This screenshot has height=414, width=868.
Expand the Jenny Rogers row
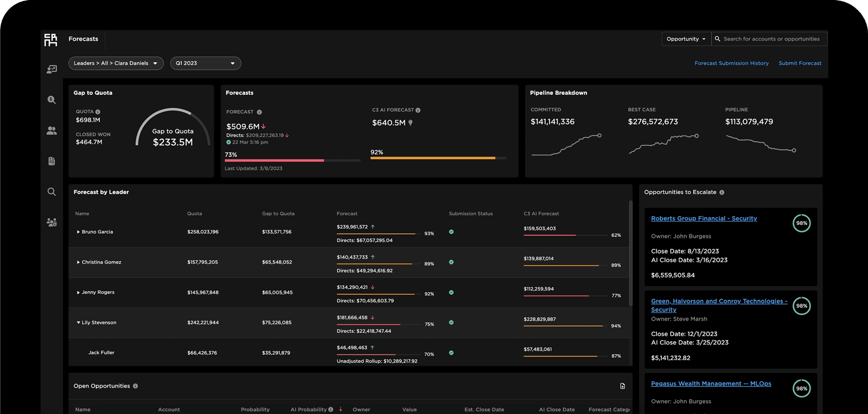click(78, 293)
